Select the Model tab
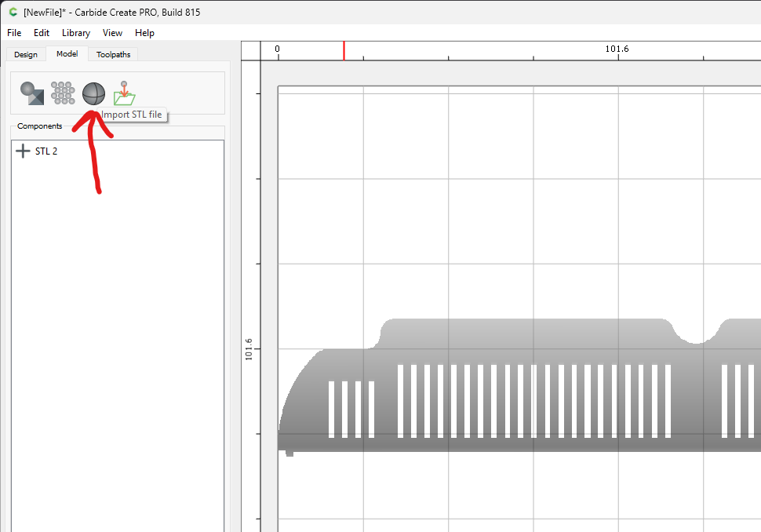The image size is (761, 532). pos(67,54)
